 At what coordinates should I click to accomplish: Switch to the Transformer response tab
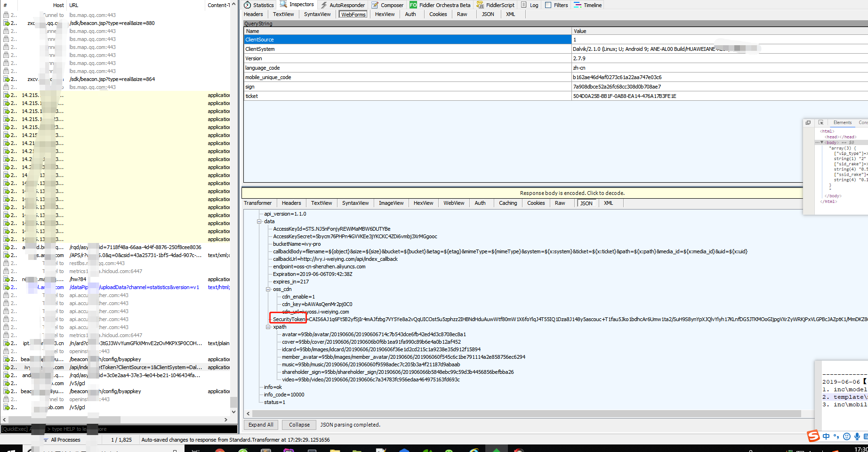pos(258,203)
